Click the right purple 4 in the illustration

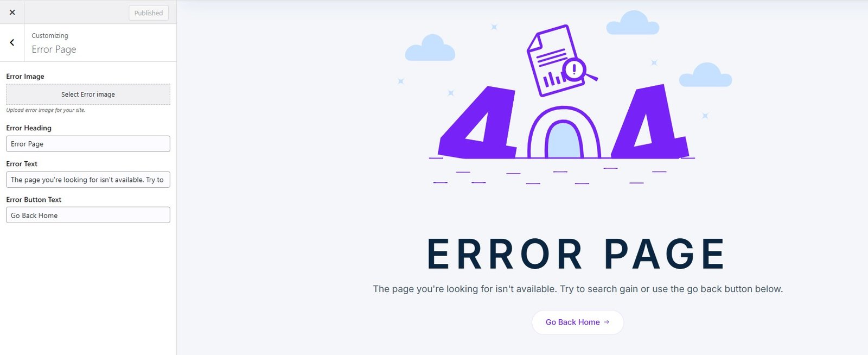(649, 122)
